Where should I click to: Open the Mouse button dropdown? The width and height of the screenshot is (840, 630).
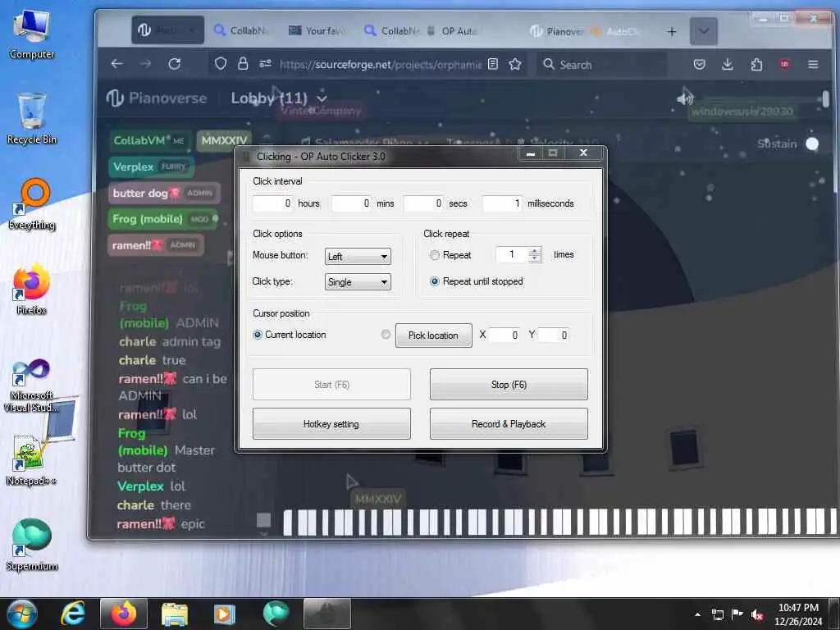(358, 256)
